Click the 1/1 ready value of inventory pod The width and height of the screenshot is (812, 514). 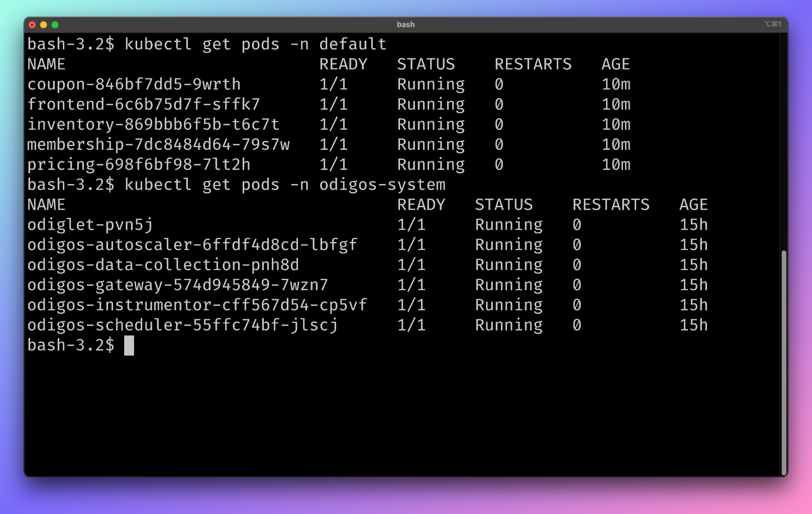pyautogui.click(x=334, y=125)
